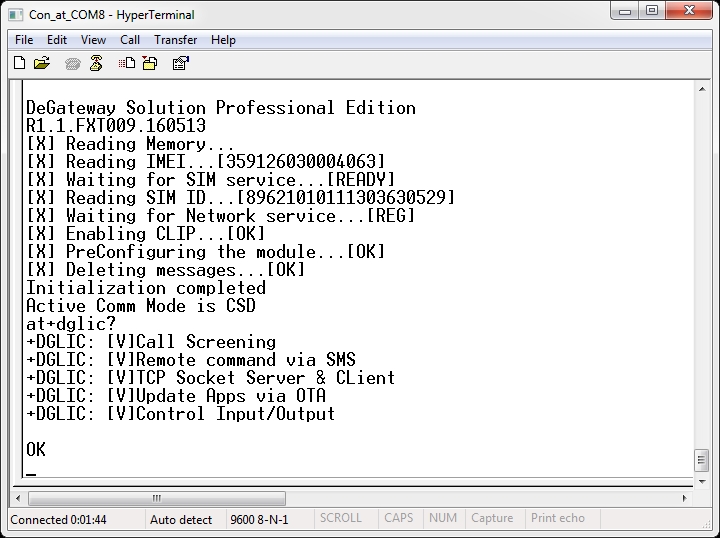Click the Print echo status indicator

coord(557,518)
